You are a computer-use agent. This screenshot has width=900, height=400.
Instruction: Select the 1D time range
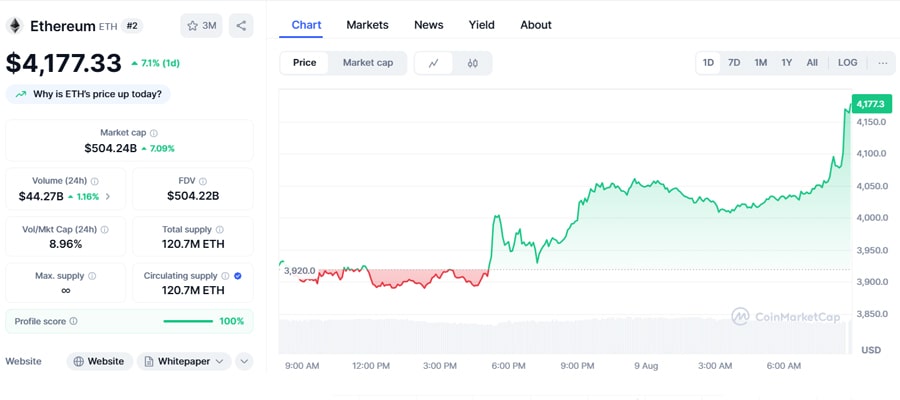tap(708, 63)
